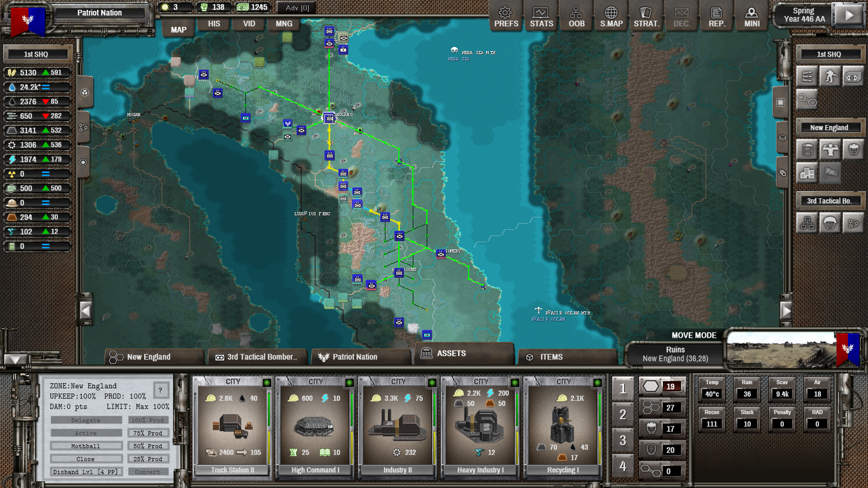Image resolution: width=868 pixels, height=488 pixels.
Task: Switch to the HIS tab
Action: click(214, 23)
